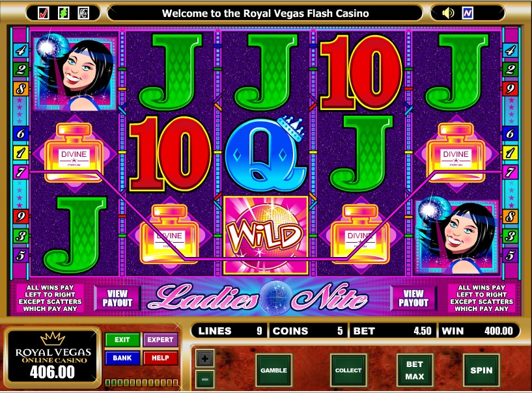
Task: Select payline 4 marker on left side
Action: (x=21, y=51)
